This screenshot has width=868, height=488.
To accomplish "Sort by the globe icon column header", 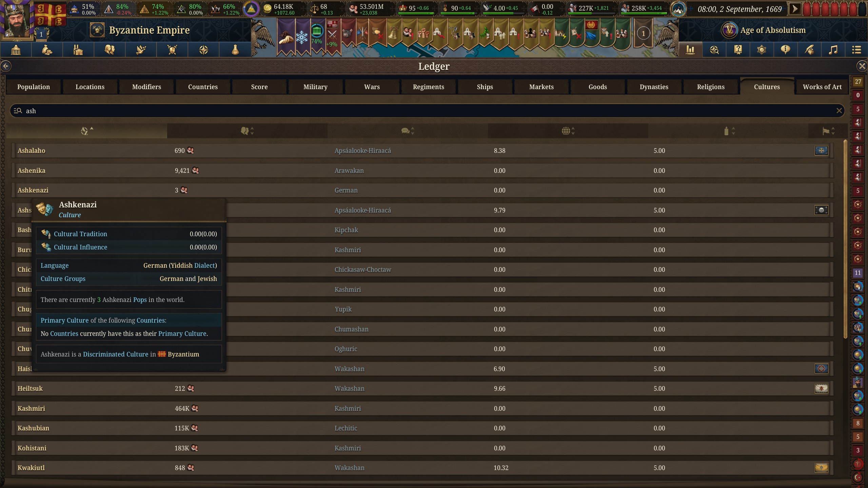I will [x=568, y=131].
